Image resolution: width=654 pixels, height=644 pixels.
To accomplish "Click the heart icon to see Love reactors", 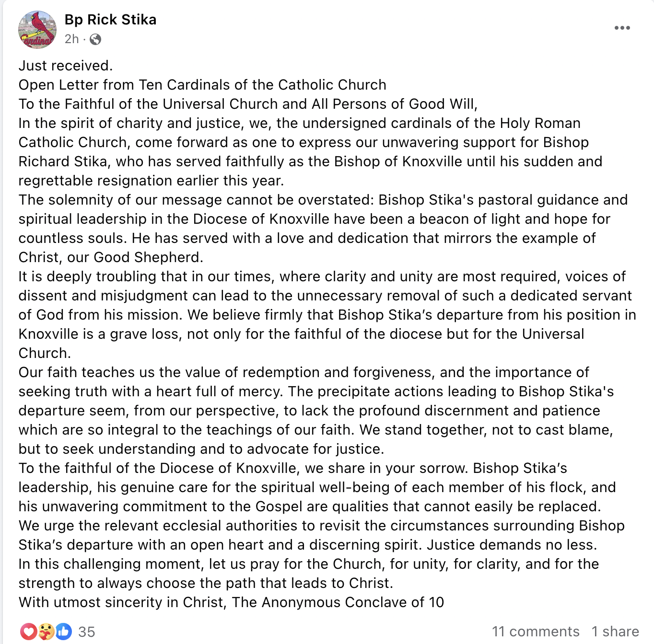I will pos(30,632).
